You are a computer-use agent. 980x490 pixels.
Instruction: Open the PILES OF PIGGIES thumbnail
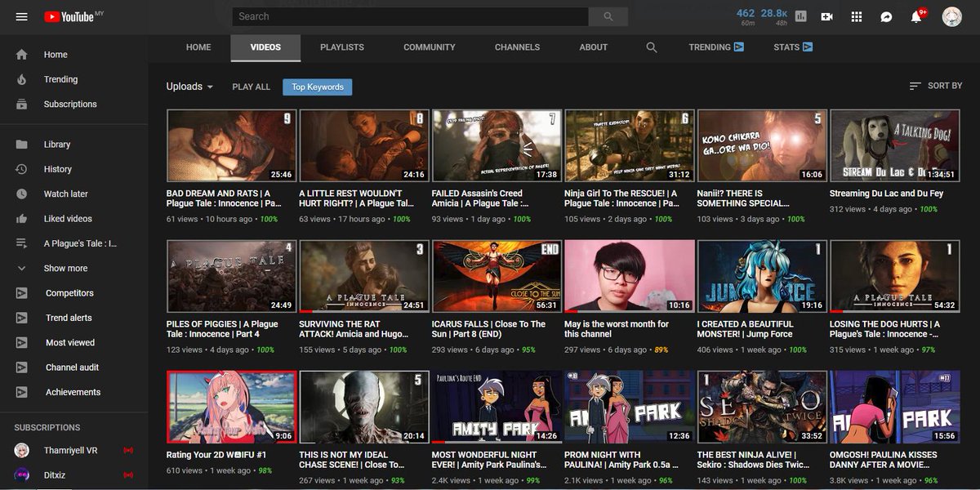[231, 276]
